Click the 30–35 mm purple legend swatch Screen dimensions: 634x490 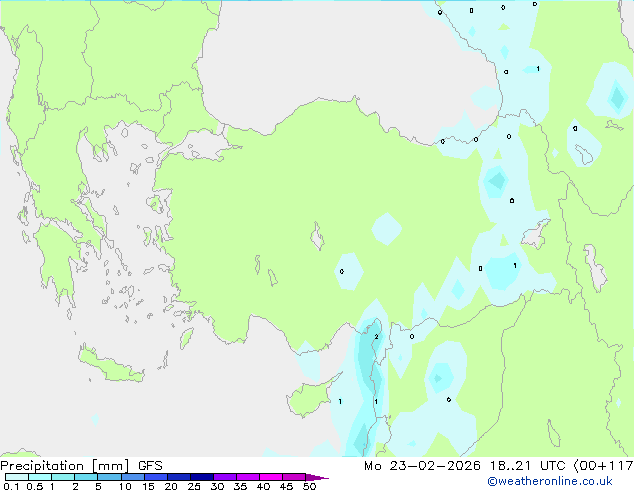point(225,477)
